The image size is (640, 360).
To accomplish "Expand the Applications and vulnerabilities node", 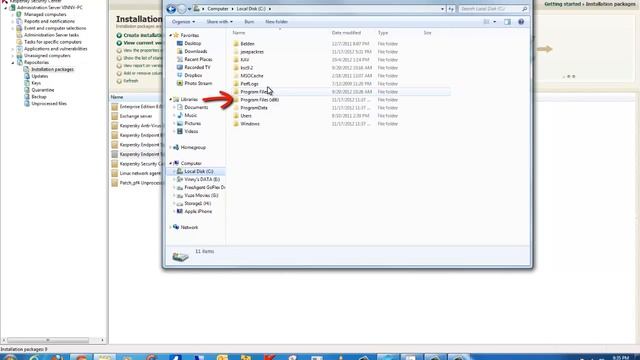I will coord(13,49).
